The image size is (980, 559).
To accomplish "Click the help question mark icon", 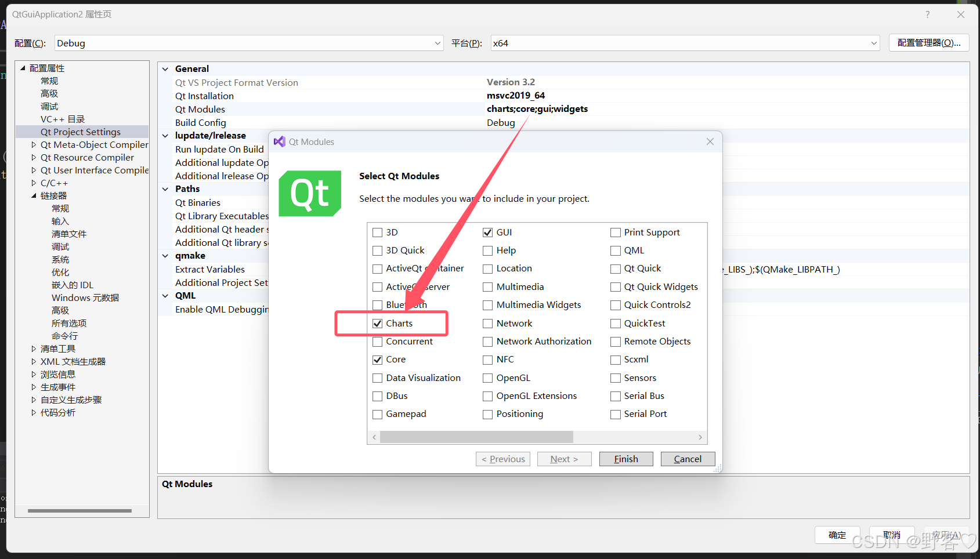I will [927, 14].
